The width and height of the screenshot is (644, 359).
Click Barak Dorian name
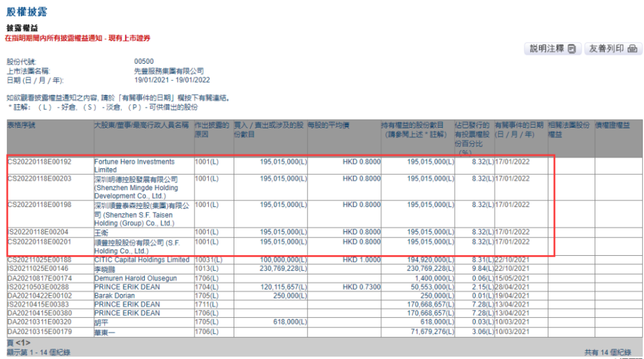(115, 296)
